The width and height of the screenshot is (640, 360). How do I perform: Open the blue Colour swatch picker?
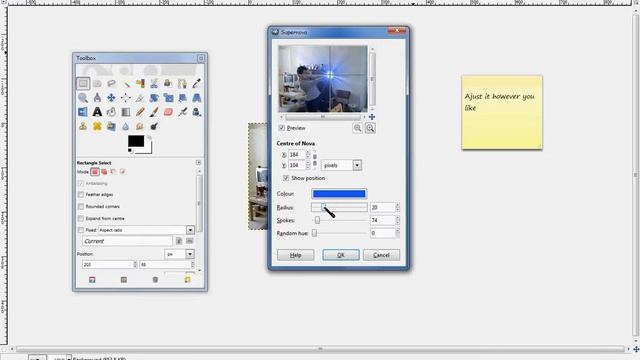pos(339,194)
